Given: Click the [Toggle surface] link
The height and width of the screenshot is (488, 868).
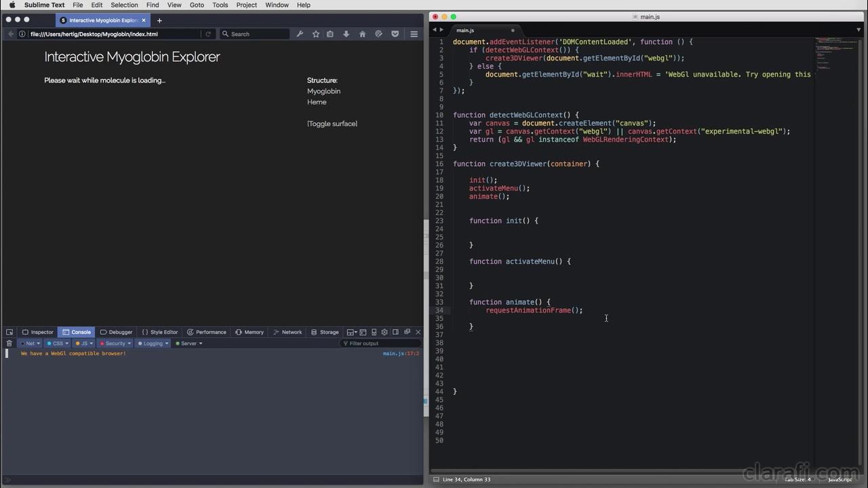Looking at the screenshot, I should 332,124.
